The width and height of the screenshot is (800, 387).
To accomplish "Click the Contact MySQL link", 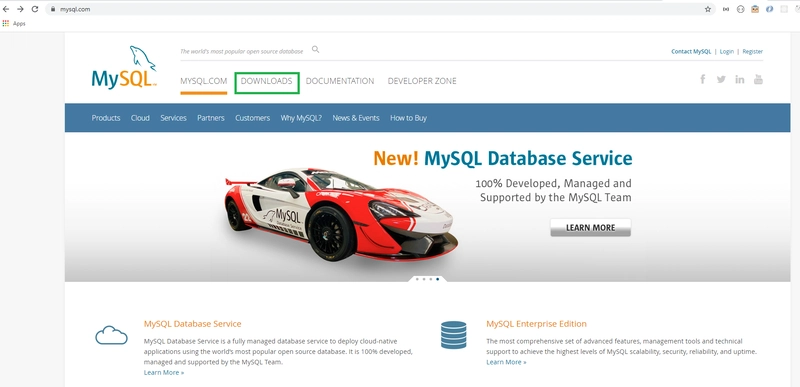I will pyautogui.click(x=691, y=51).
